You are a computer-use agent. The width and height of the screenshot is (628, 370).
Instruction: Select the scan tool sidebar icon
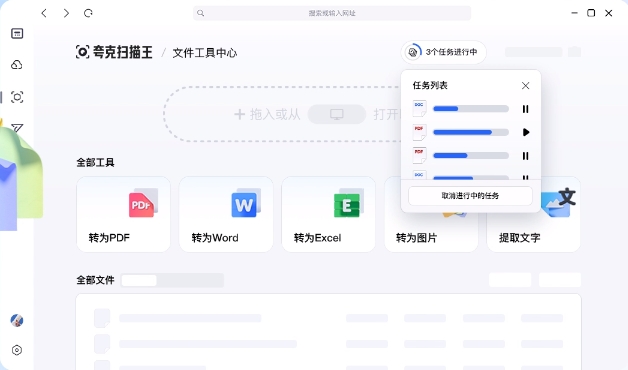coord(17,97)
